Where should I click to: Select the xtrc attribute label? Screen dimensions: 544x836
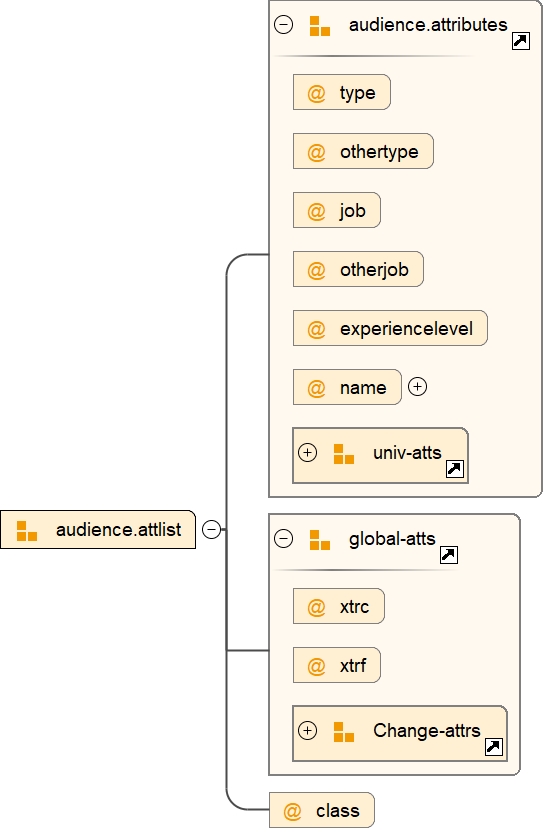pos(355,607)
